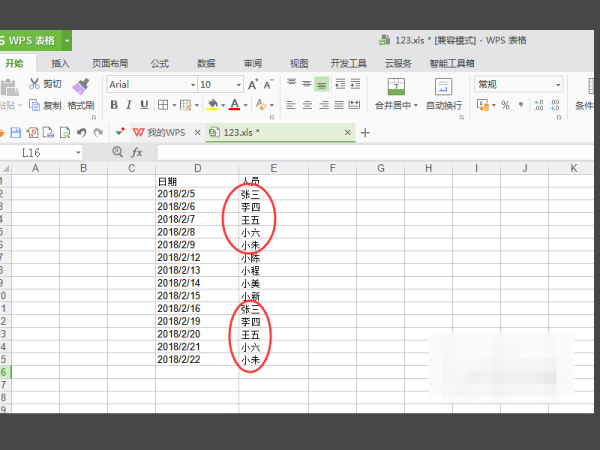This screenshot has width=600, height=450.
Task: Click the Print icon in quick toolbar
Action: pos(48,132)
